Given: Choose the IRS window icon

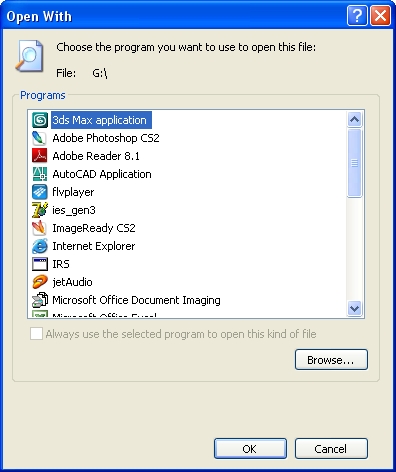Looking at the screenshot, I should point(40,264).
